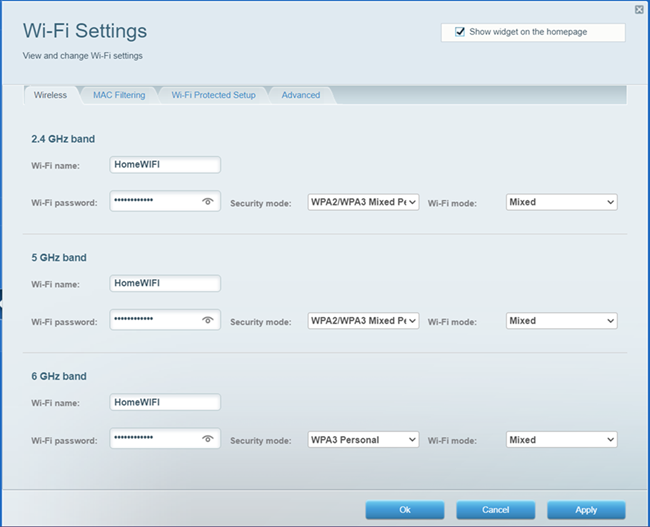Open 2.4 GHz Security mode dropdown
Viewport: 650px width, 527px height.
[363, 202]
